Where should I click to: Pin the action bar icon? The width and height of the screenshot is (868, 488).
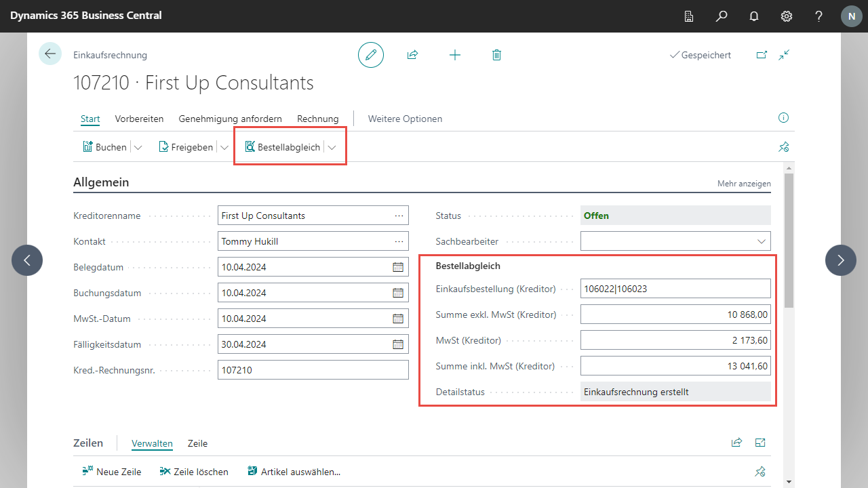(784, 147)
